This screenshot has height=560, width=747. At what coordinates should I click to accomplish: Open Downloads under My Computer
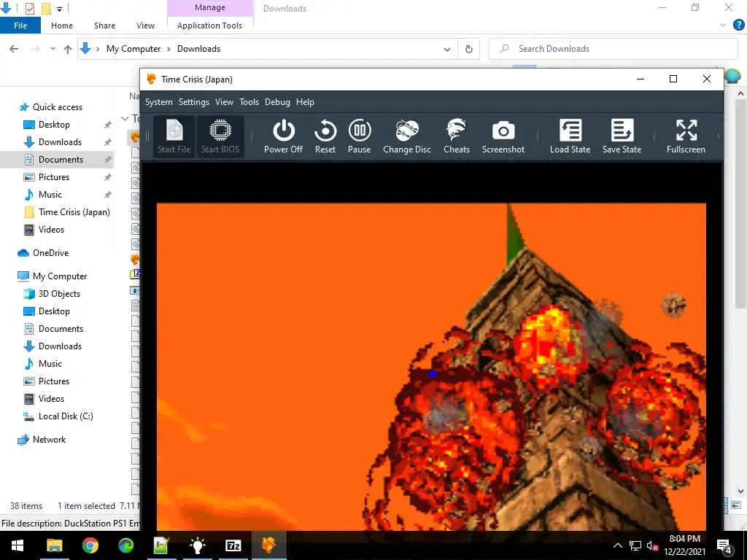coord(60,346)
